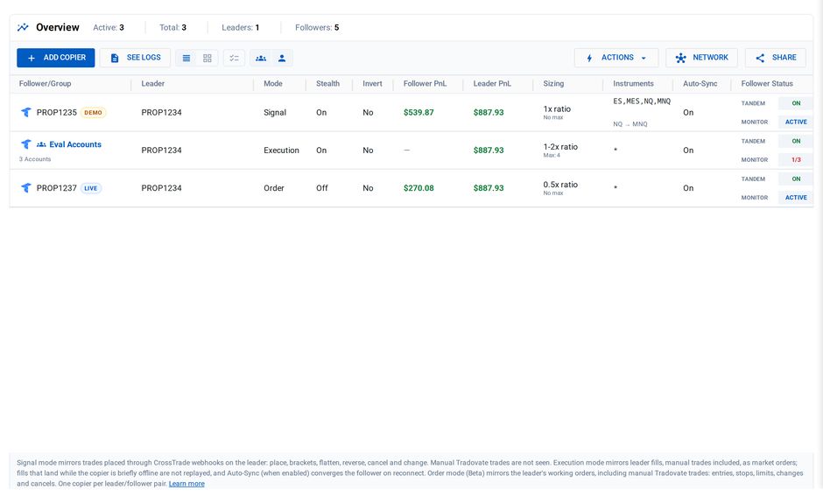
Task: Sort by Instruments column header
Action: click(x=633, y=83)
